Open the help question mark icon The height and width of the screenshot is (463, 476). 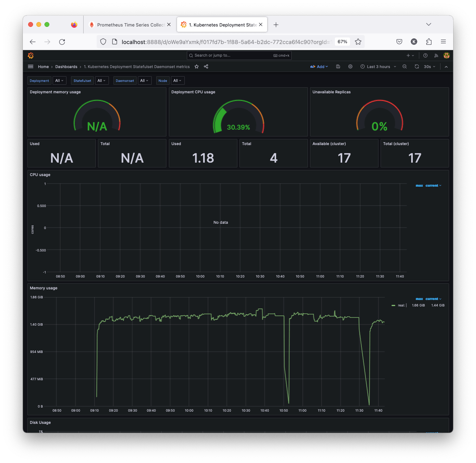[425, 55]
